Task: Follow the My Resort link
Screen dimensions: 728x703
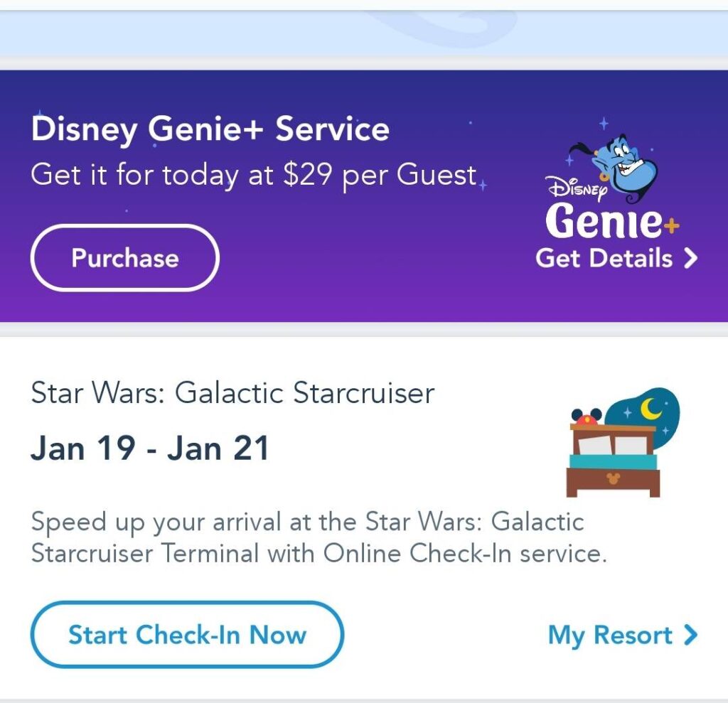Action: (610, 635)
